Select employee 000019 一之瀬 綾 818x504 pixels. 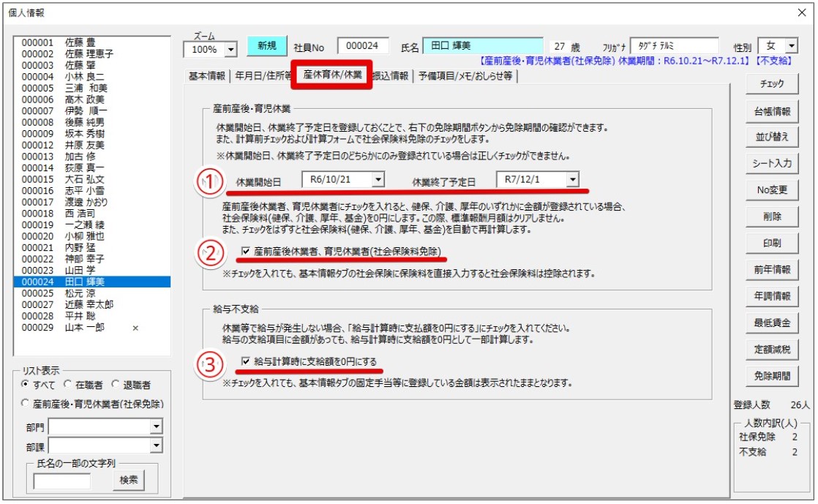coord(91,225)
